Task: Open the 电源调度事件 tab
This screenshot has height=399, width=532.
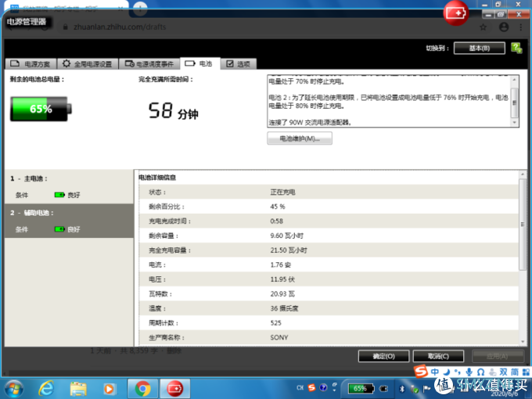Action: tap(149, 64)
